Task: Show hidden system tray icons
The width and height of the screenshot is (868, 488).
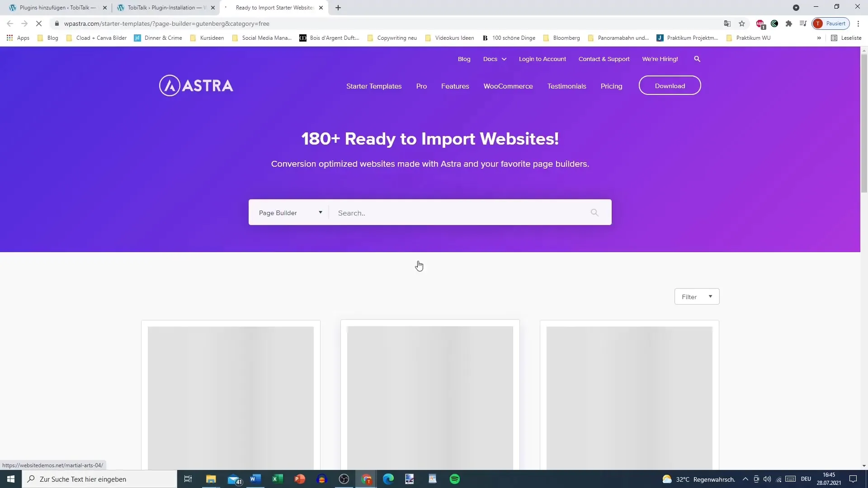Action: 745,479
